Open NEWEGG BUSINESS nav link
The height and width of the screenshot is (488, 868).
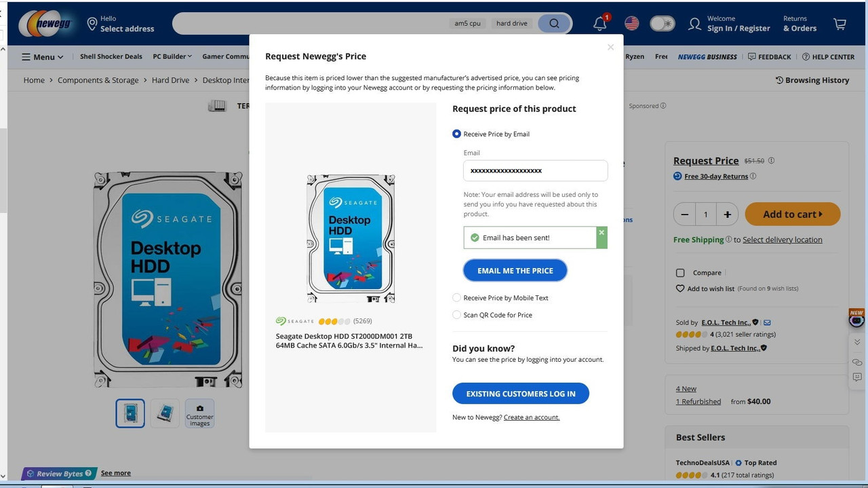707,57
